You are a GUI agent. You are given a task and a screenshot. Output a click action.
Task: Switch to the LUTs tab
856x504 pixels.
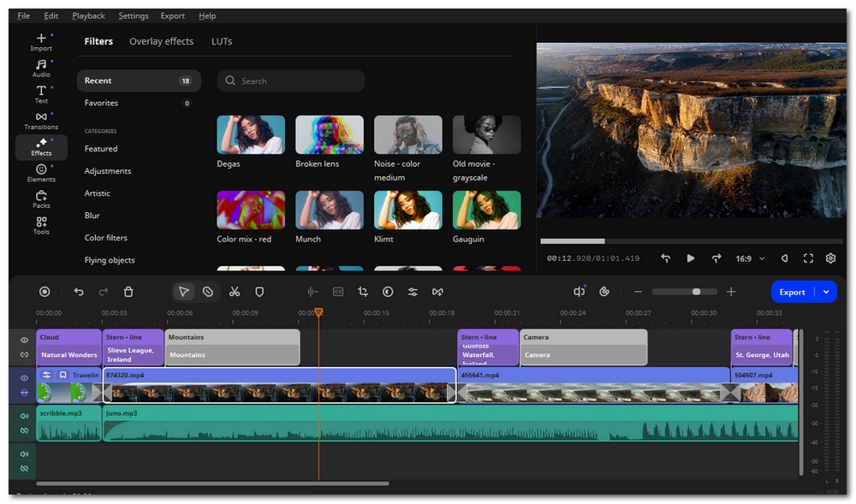pos(221,41)
